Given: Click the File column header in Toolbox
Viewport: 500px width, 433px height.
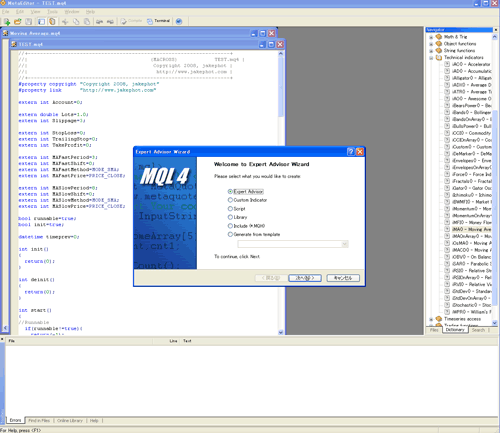Looking at the screenshot, I should tap(79, 341).
